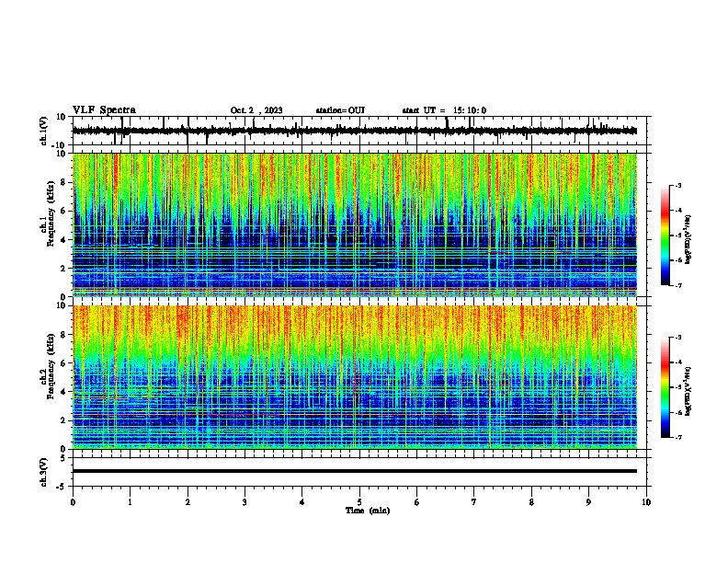Click the ch.2 "Frequency (kHz)" axis label
The width and height of the screenshot is (728, 563).
pyautogui.click(x=51, y=366)
